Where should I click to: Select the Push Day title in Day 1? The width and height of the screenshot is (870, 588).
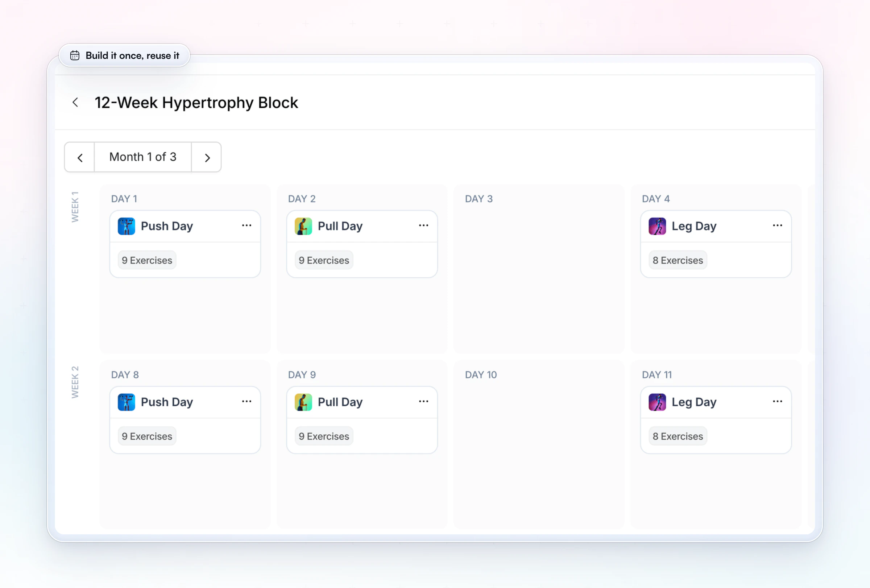tap(167, 227)
